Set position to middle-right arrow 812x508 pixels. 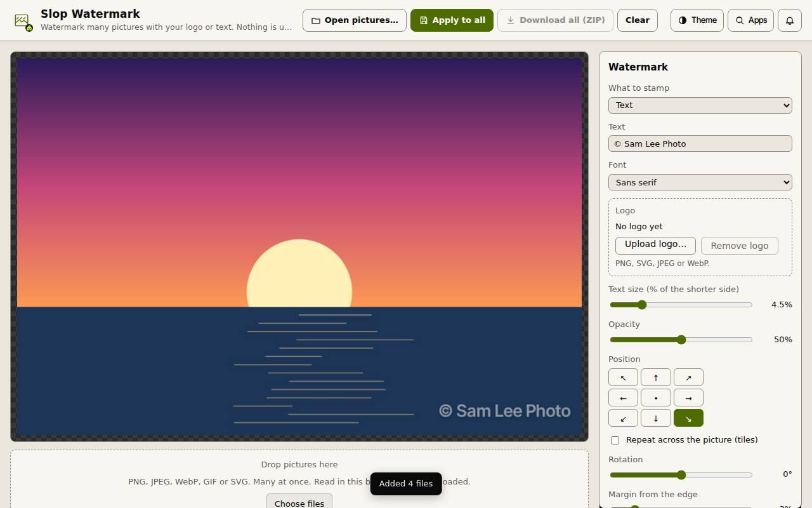[688, 398]
